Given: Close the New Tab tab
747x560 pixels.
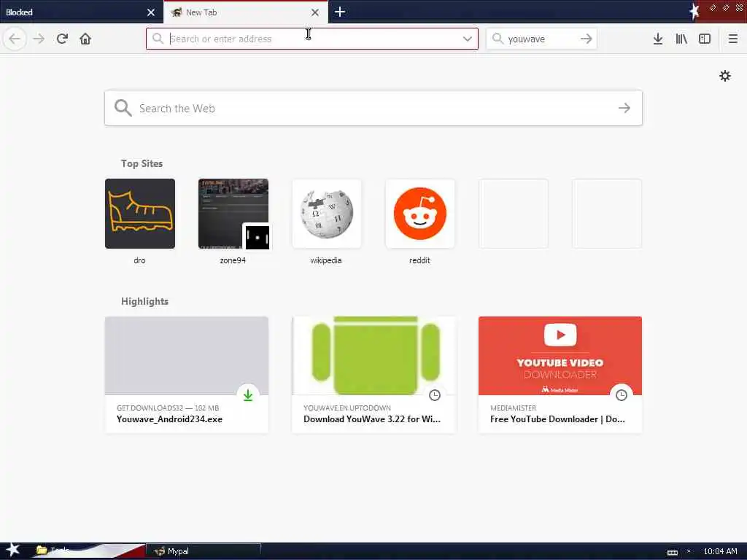Looking at the screenshot, I should [x=315, y=12].
